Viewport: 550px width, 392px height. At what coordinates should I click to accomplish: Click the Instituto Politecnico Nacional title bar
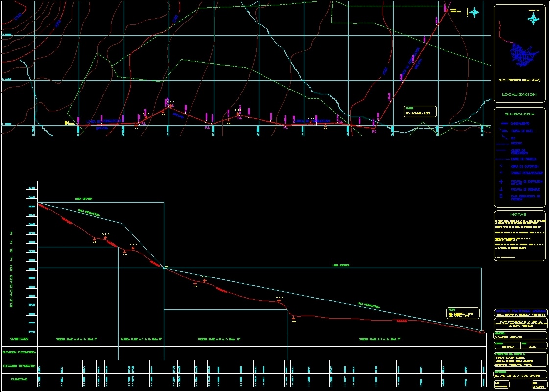click(x=519, y=311)
